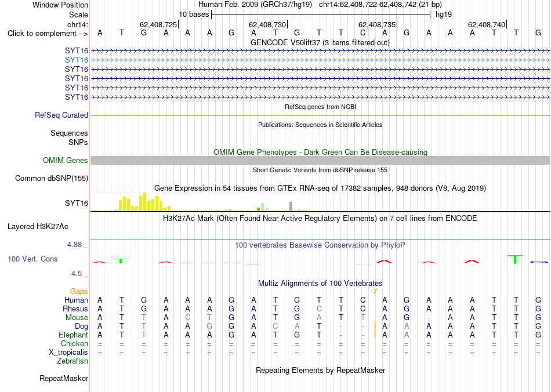Click the Zebrafish alignment row label
Viewport: 551px width, 392px height.
[x=72, y=361]
